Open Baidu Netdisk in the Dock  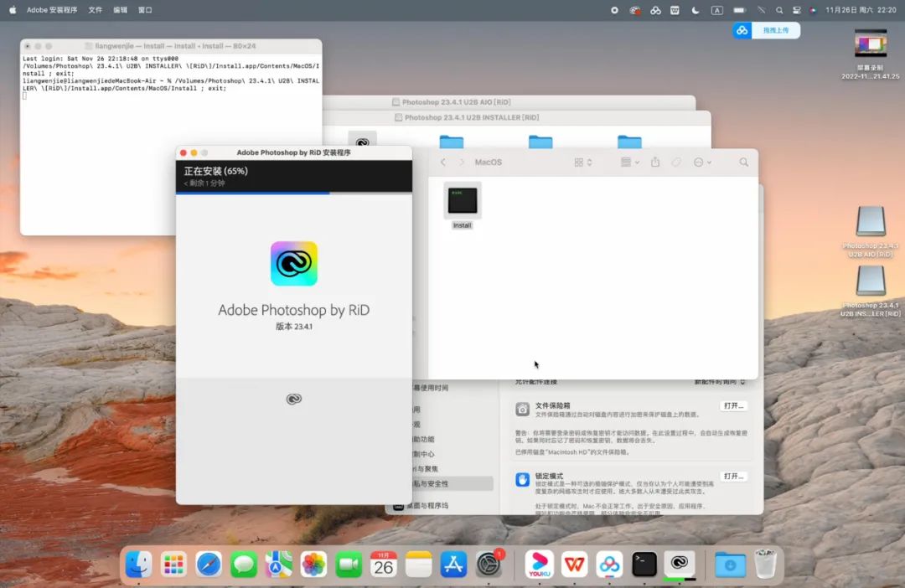pyautogui.click(x=609, y=564)
